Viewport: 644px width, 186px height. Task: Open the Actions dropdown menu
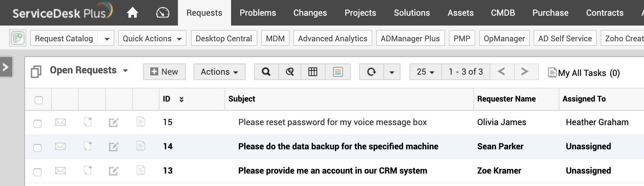click(x=219, y=72)
